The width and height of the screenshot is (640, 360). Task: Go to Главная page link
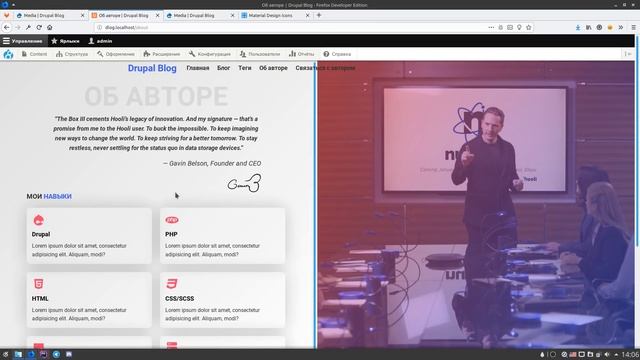coord(198,68)
